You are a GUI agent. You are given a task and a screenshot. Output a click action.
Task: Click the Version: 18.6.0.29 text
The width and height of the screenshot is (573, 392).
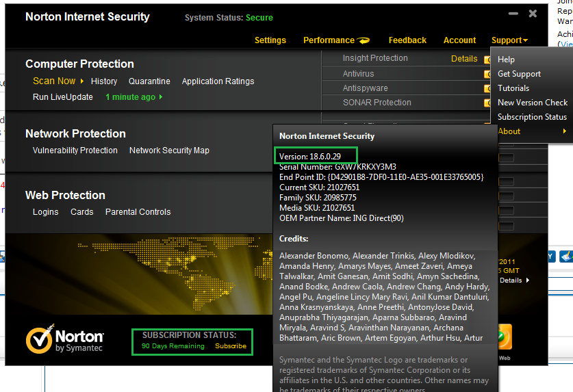[310, 157]
